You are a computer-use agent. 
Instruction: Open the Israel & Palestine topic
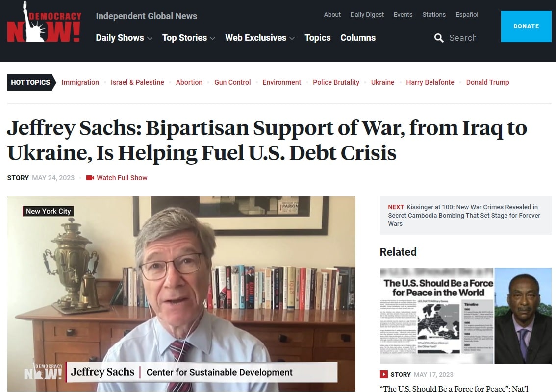click(137, 82)
